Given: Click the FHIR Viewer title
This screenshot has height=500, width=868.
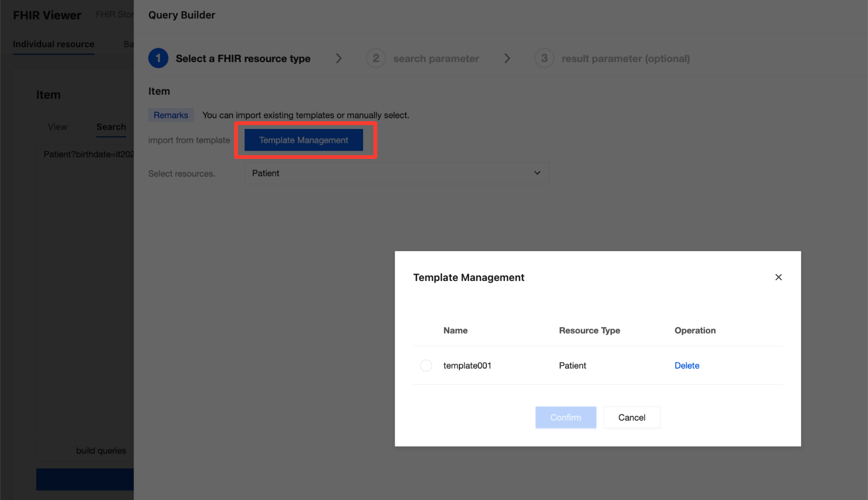Looking at the screenshot, I should point(47,15).
